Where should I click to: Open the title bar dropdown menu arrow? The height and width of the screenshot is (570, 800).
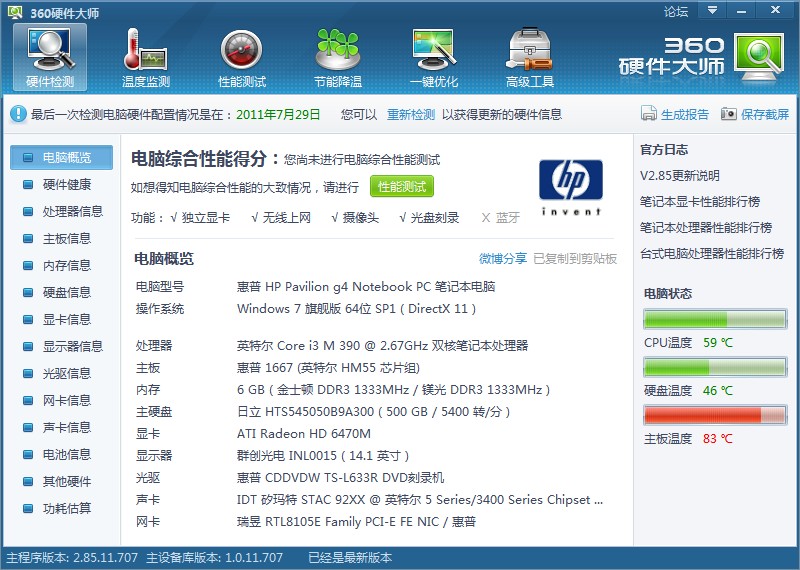coord(712,10)
